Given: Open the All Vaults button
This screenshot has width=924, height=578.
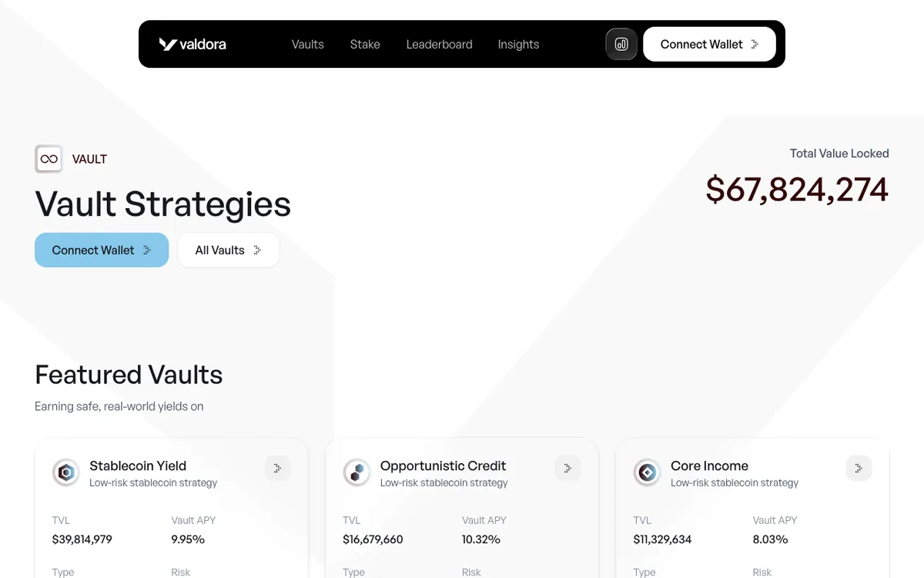Looking at the screenshot, I should tap(229, 250).
